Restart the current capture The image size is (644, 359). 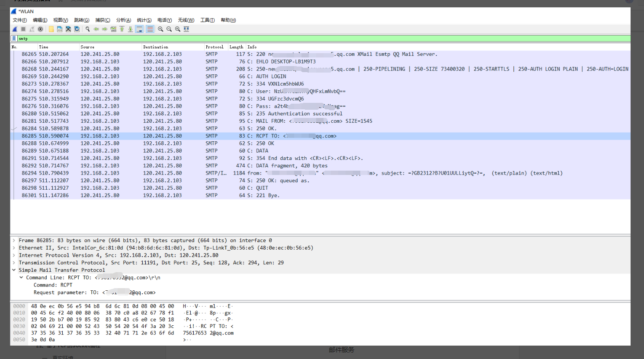(x=31, y=29)
